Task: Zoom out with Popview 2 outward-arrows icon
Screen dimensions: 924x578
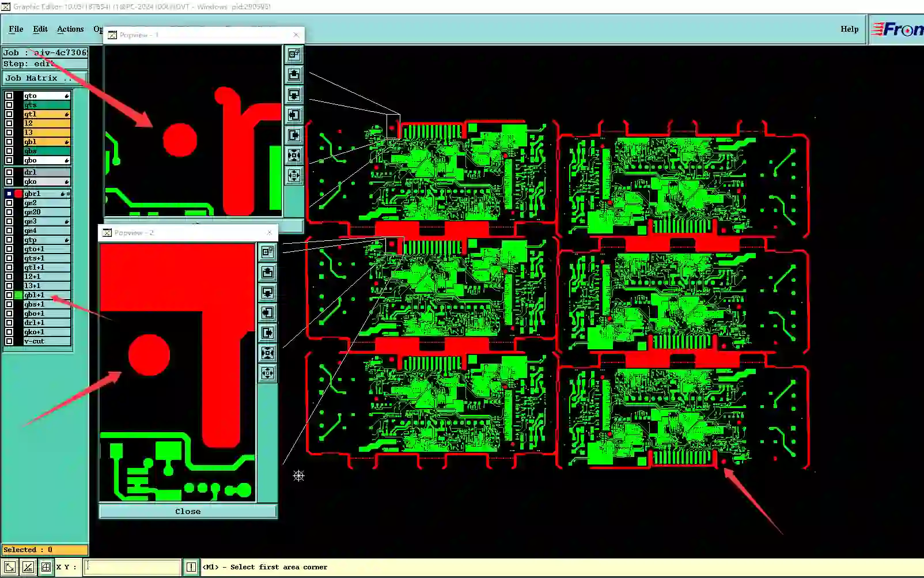Action: 267,373
